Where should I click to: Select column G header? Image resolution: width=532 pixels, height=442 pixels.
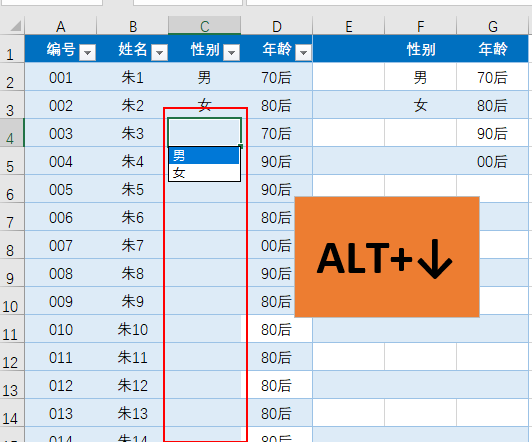pyautogui.click(x=493, y=26)
